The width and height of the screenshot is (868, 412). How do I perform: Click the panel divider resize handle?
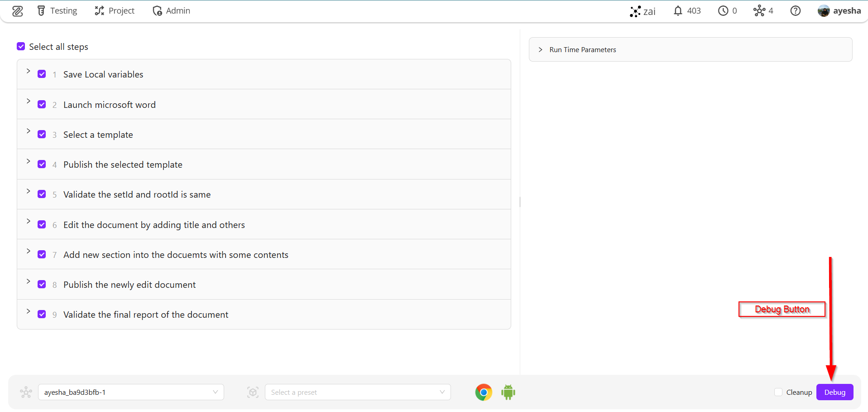click(520, 202)
